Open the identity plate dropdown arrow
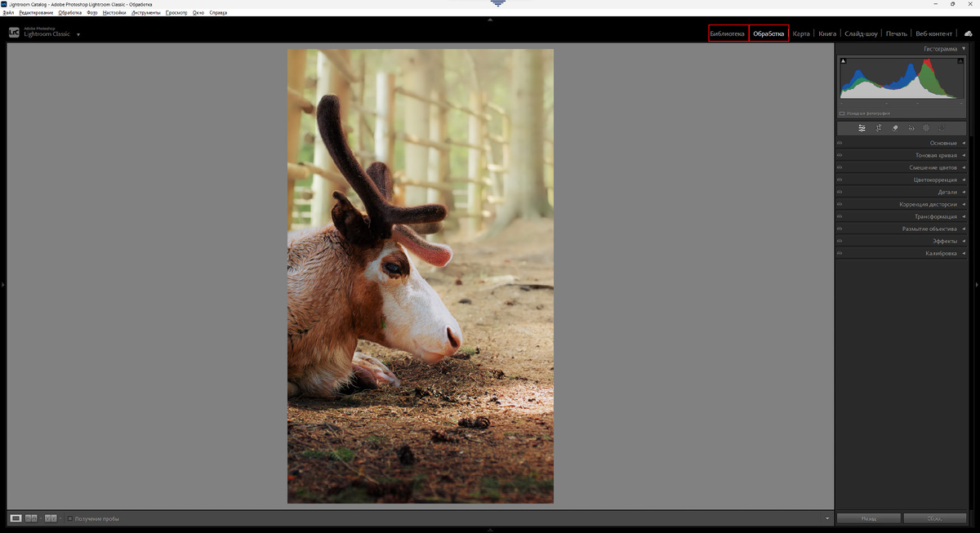The image size is (980, 533). (x=78, y=35)
